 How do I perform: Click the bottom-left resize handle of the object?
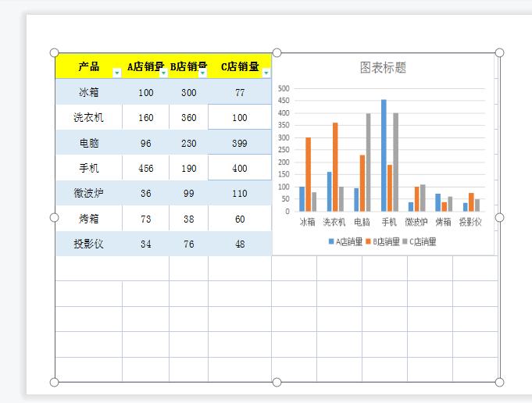tap(55, 382)
